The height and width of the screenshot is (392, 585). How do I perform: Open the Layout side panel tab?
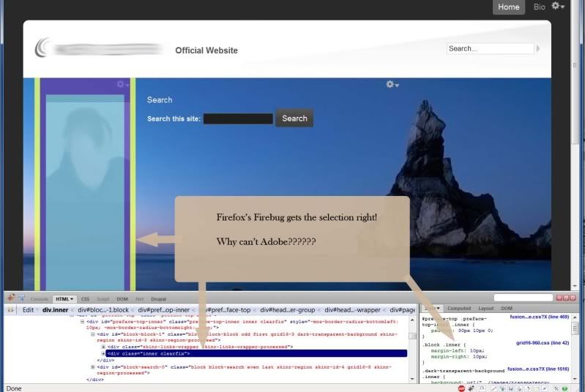(x=485, y=309)
